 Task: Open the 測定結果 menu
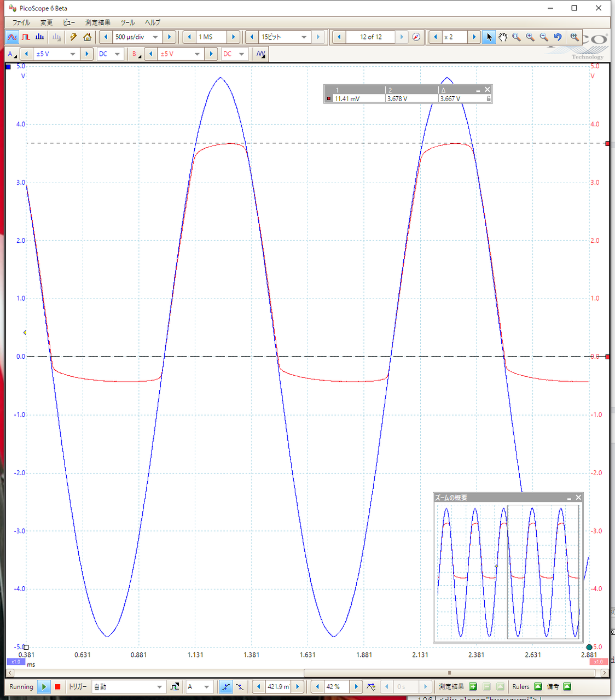[97, 22]
